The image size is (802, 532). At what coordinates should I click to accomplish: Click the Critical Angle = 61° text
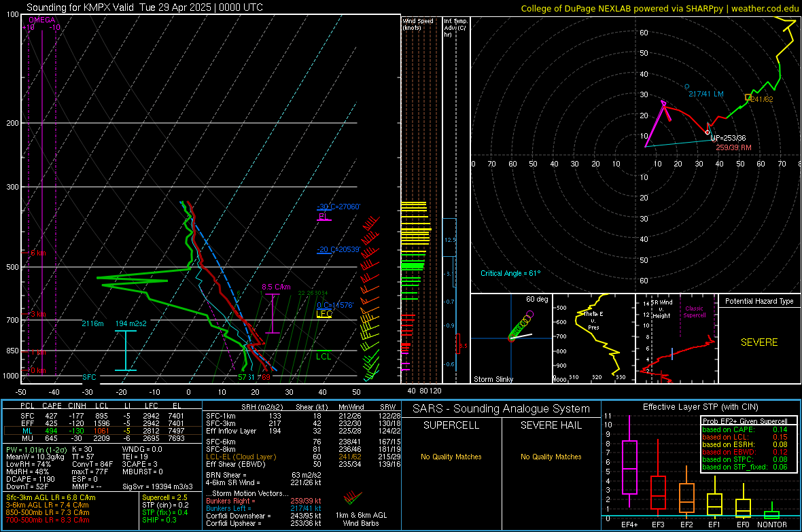(510, 273)
